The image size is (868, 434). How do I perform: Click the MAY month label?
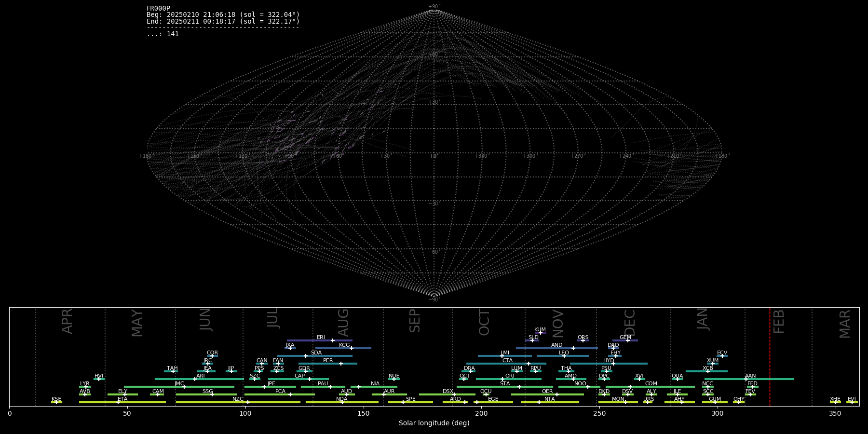pyautogui.click(x=137, y=323)
